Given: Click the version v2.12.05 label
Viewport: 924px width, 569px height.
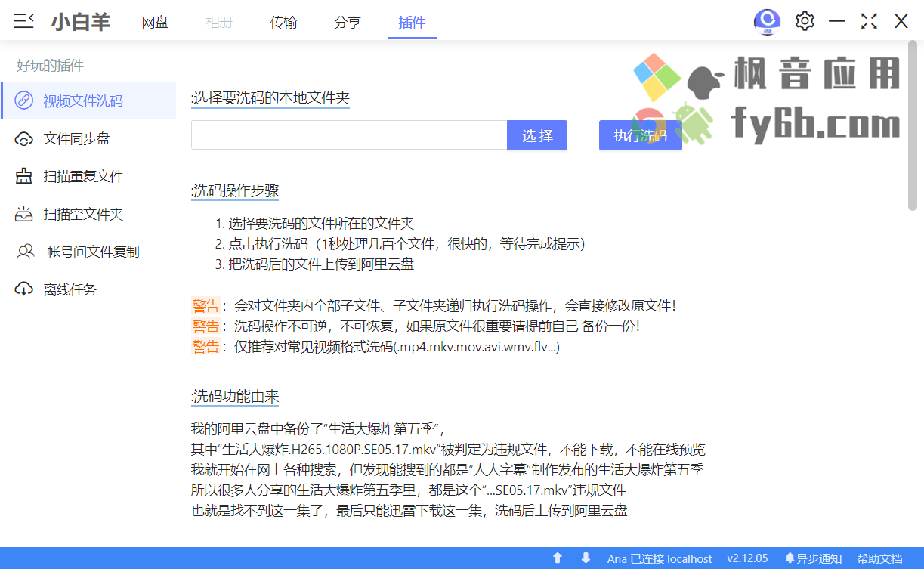Looking at the screenshot, I should [x=747, y=558].
